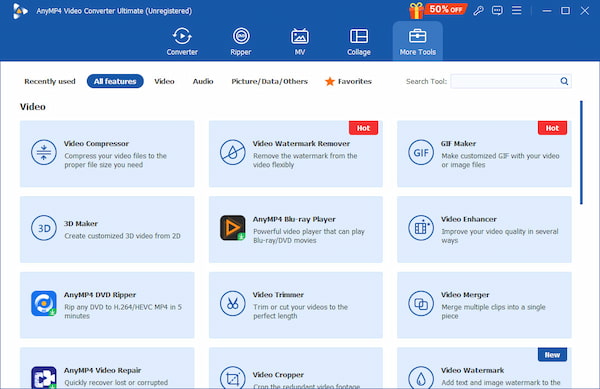Screen dimensions: 600x389
Task: Select the All features filter
Action: 115,81
